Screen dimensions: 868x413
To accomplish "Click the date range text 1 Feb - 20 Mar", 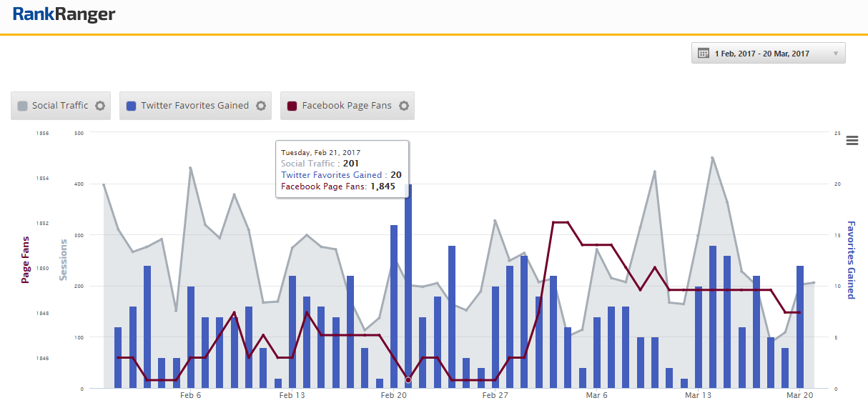I will 762,54.
